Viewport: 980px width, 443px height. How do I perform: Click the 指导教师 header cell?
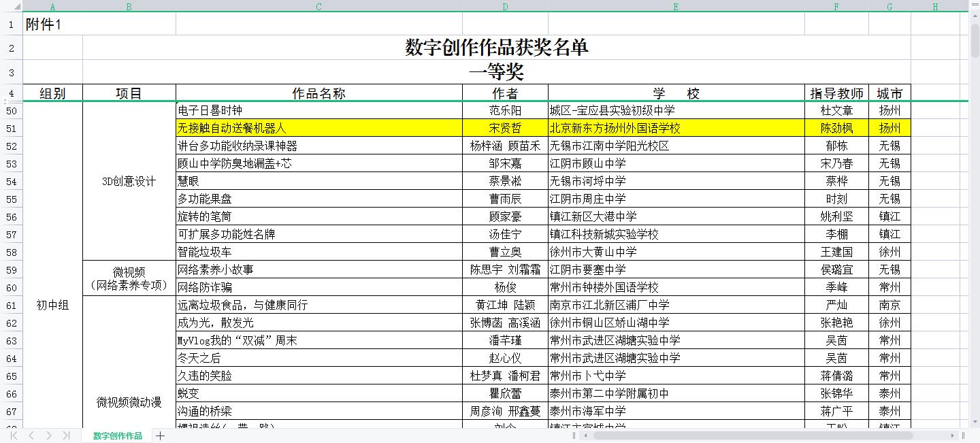[x=836, y=93]
